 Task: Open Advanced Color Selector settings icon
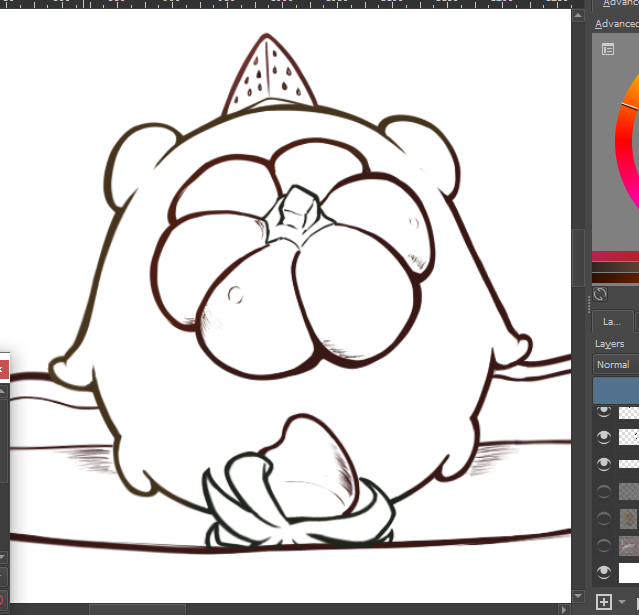pos(608,50)
